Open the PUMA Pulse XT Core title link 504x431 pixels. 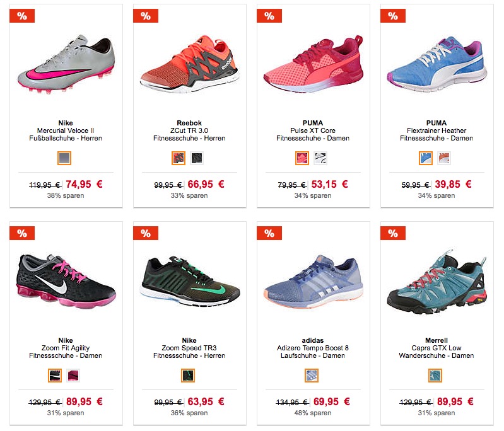pos(313,130)
